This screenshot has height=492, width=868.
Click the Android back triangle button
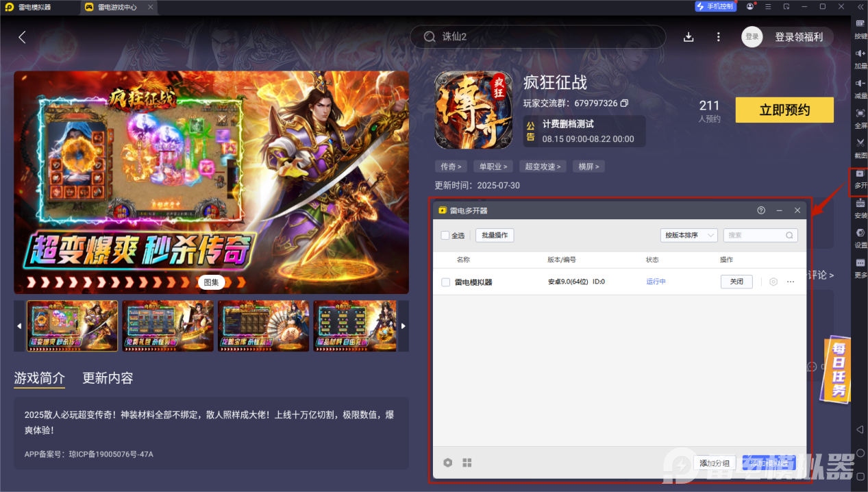860,430
